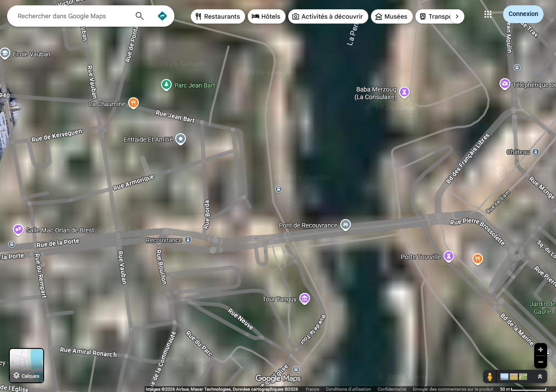Click the Porte Tourville monument marker
The height and width of the screenshot is (392, 556).
tap(448, 256)
